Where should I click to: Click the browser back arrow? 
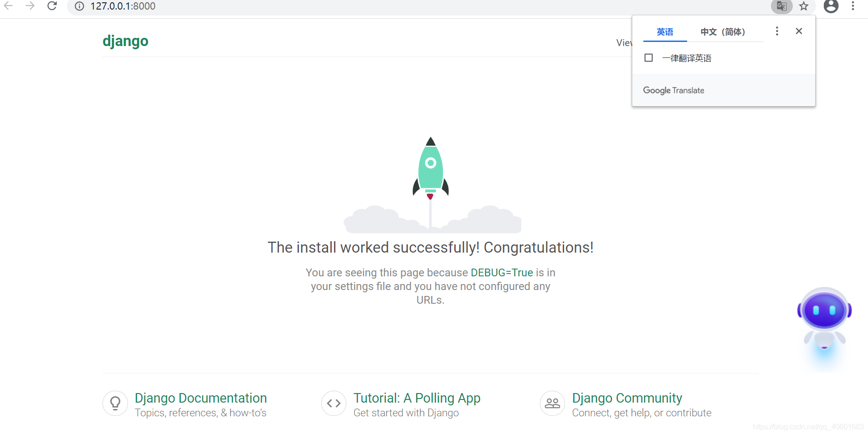(x=8, y=6)
